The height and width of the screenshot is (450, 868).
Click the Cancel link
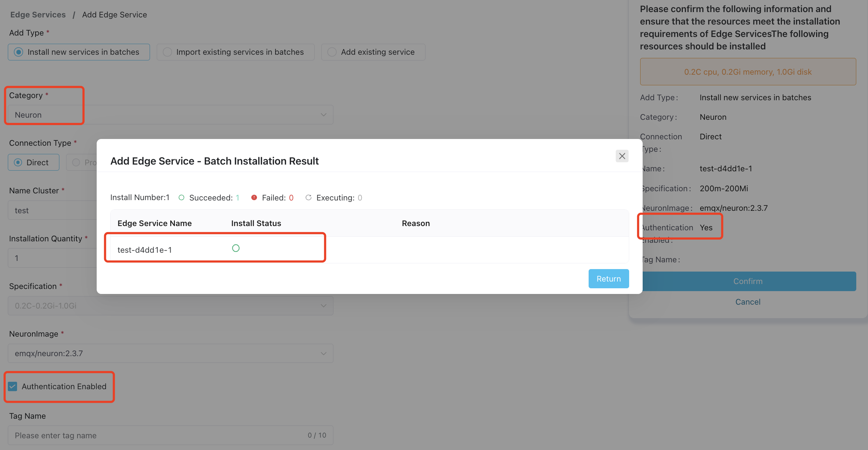(x=748, y=302)
